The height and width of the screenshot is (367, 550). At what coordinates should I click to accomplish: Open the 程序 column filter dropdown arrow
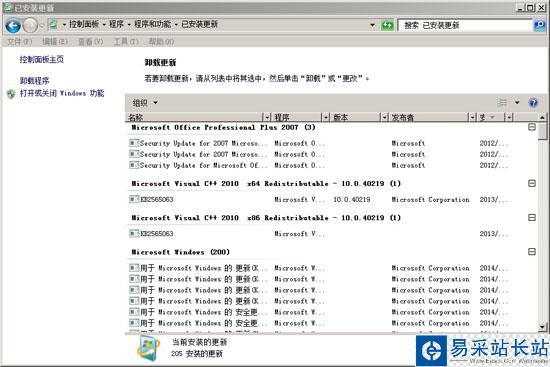(x=326, y=117)
